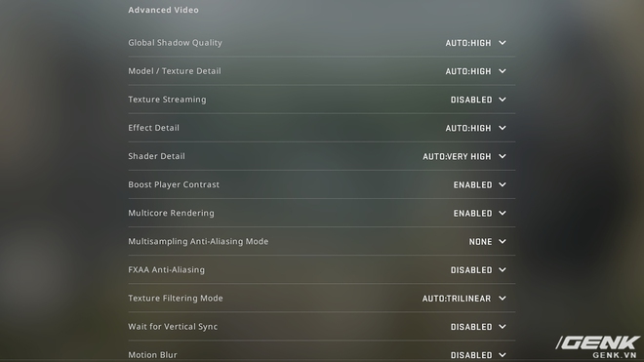The image size is (644, 362).
Task: Open Multisampling Anti-Aliasing Mode chevron
Action: click(503, 241)
